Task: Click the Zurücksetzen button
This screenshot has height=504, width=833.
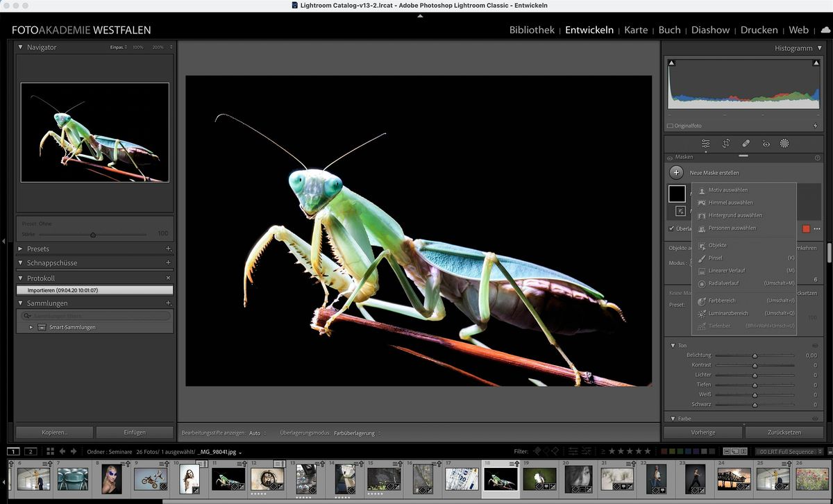Action: click(783, 432)
